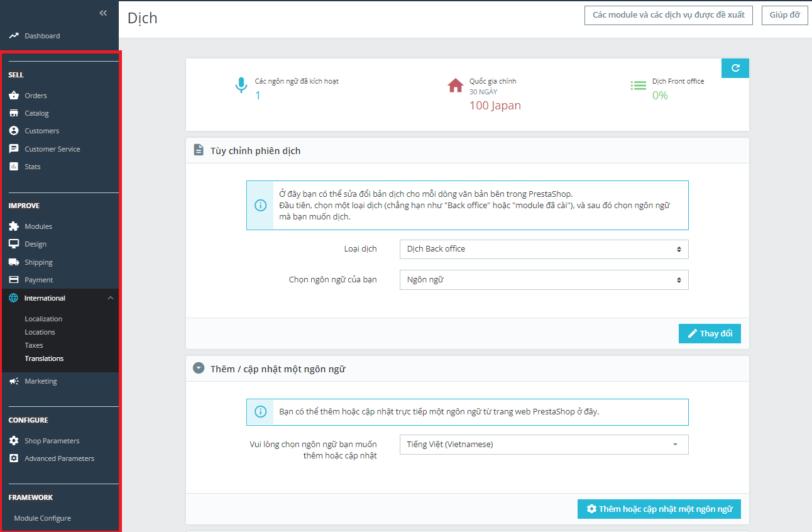
Task: Click the document icon beside Tùy chỉnh phiên dịch
Action: tap(199, 150)
